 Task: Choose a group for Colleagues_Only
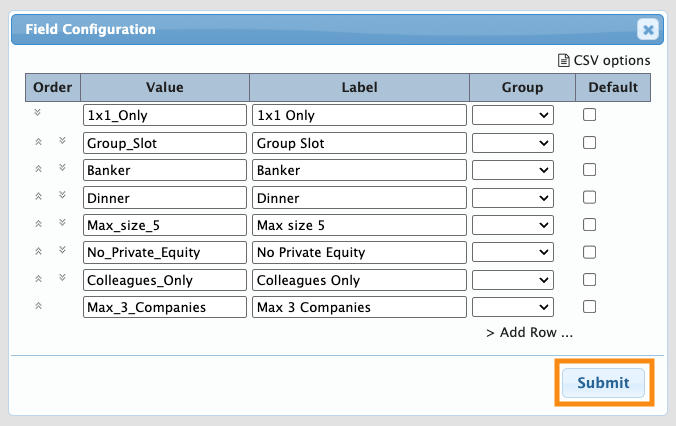(513, 280)
